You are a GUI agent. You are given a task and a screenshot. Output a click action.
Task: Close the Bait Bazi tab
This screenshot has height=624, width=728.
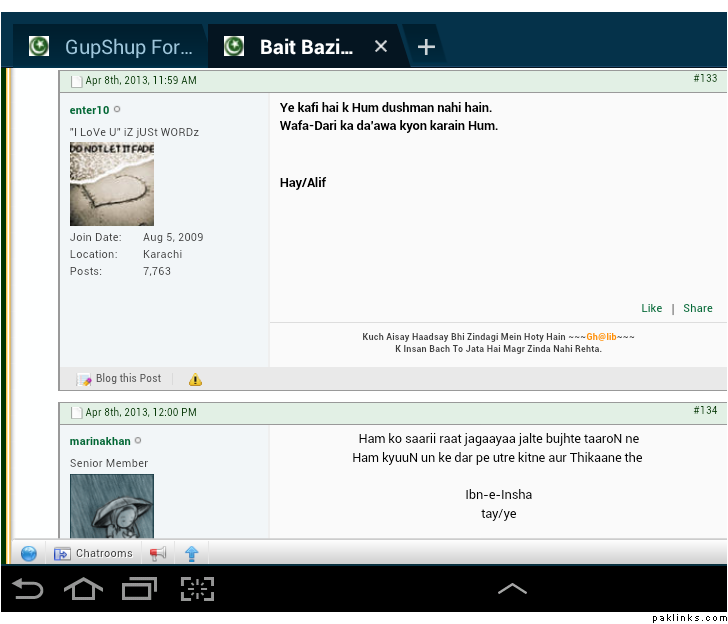click(381, 47)
